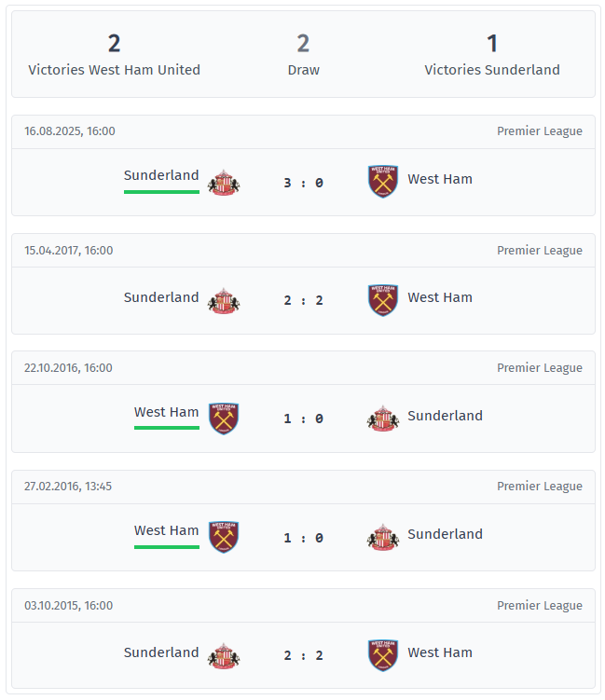
Task: Click Sunderland crest in 16.08.2025 match
Action: coord(224,183)
